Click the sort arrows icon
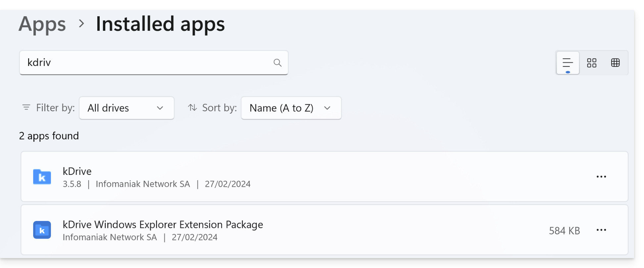Viewport: 644px width, 268px height. [192, 107]
